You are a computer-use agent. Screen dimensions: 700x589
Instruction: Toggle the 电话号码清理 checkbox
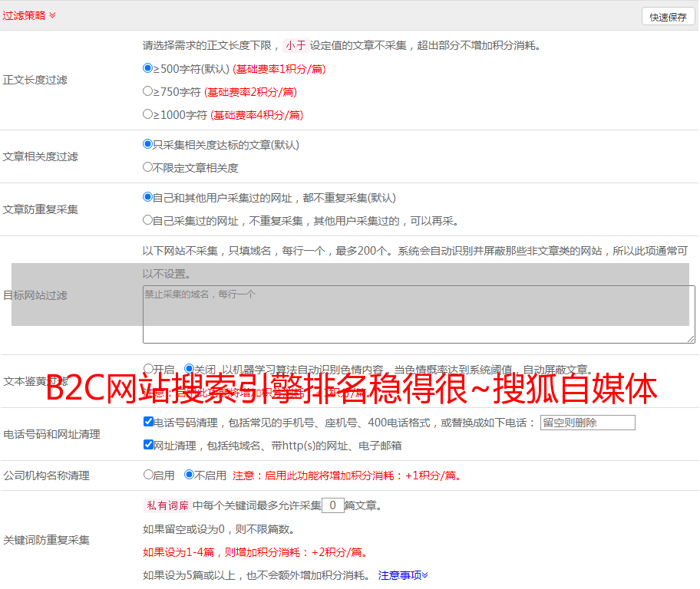(148, 422)
